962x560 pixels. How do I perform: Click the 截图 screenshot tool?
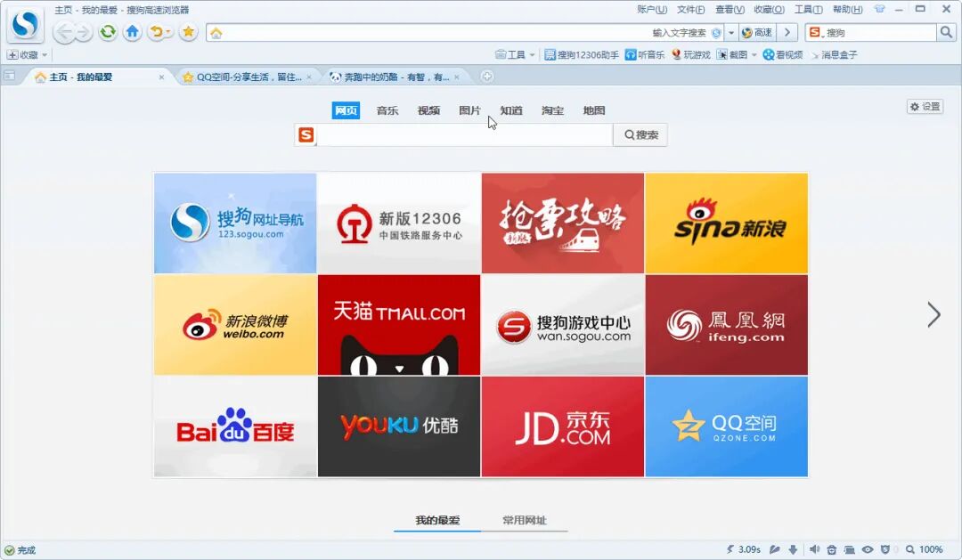point(732,54)
